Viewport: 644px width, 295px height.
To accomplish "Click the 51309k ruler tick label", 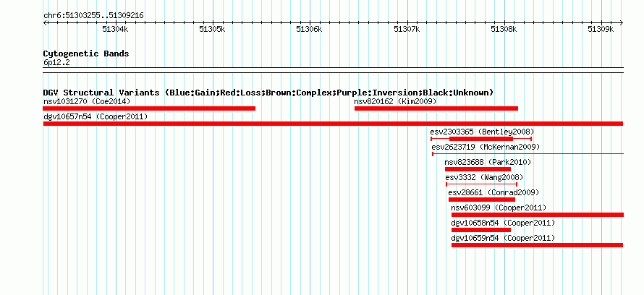I will point(601,29).
